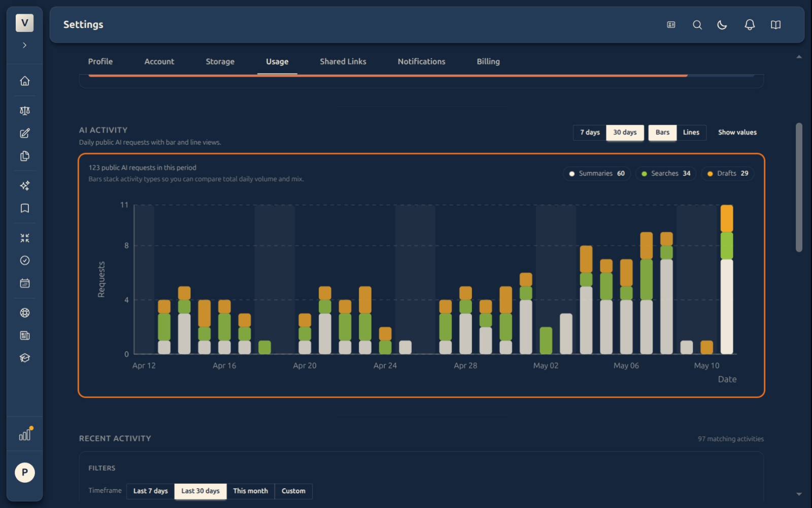Filter activity by Last 7 days
Image resolution: width=812 pixels, height=508 pixels.
coord(150,491)
